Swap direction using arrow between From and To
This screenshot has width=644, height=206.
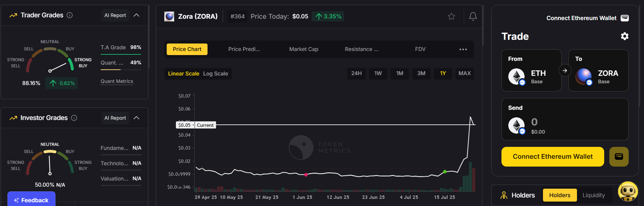pyautogui.click(x=565, y=71)
